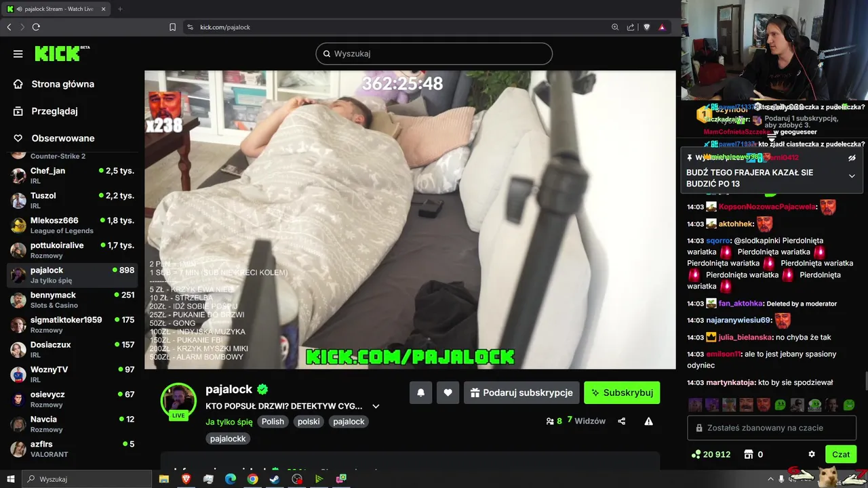Screen dimensions: 868x488
Task: Open Tuszol channel in the sidebar
Action: pos(73,200)
